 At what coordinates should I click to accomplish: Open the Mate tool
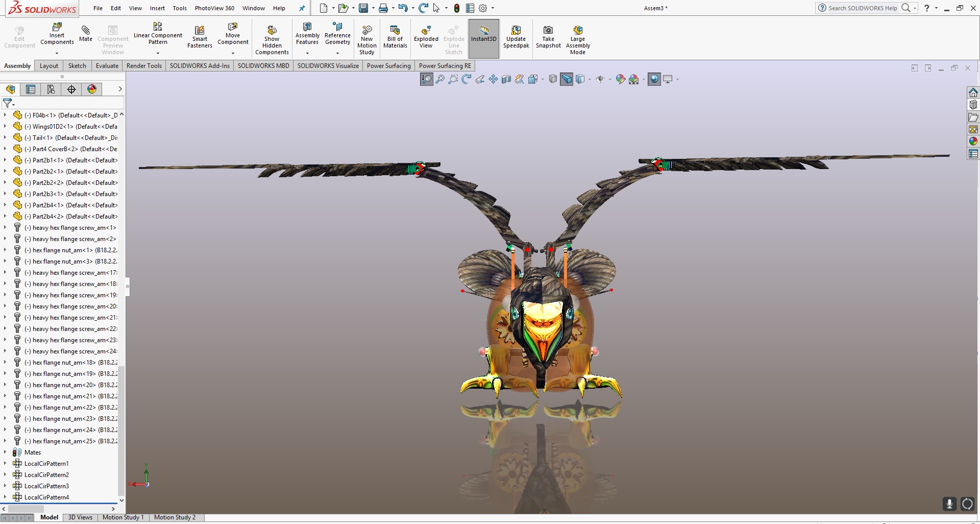85,35
